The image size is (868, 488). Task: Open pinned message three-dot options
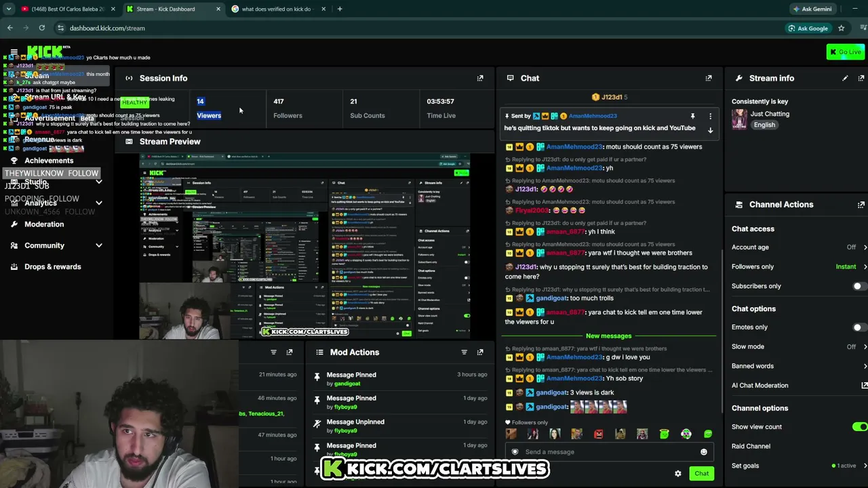[x=710, y=116]
